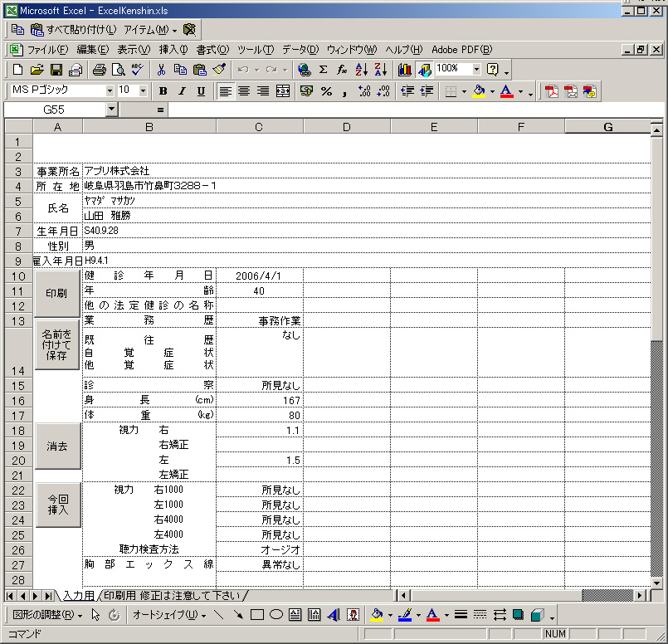Open the zoom percentage dropdown
This screenshot has height=644, width=668.
476,70
